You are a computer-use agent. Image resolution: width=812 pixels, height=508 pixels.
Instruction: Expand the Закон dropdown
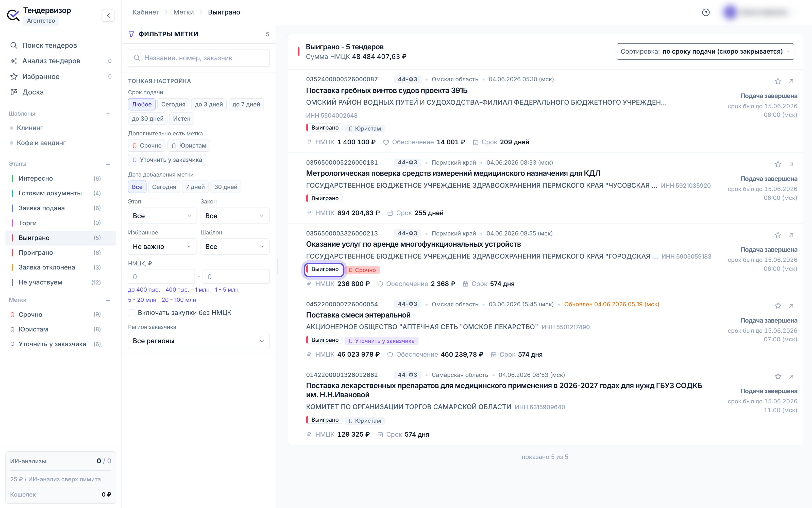coord(235,216)
